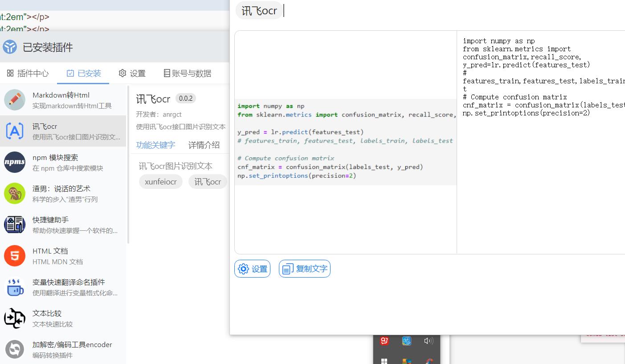This screenshot has width=625, height=364.
Task: Select the npm 模块搜索 plugin row
Action: (x=63, y=162)
